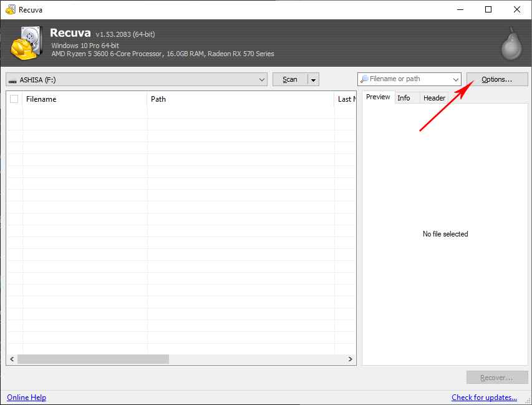Click the magnifier icon in search box

pyautogui.click(x=364, y=79)
